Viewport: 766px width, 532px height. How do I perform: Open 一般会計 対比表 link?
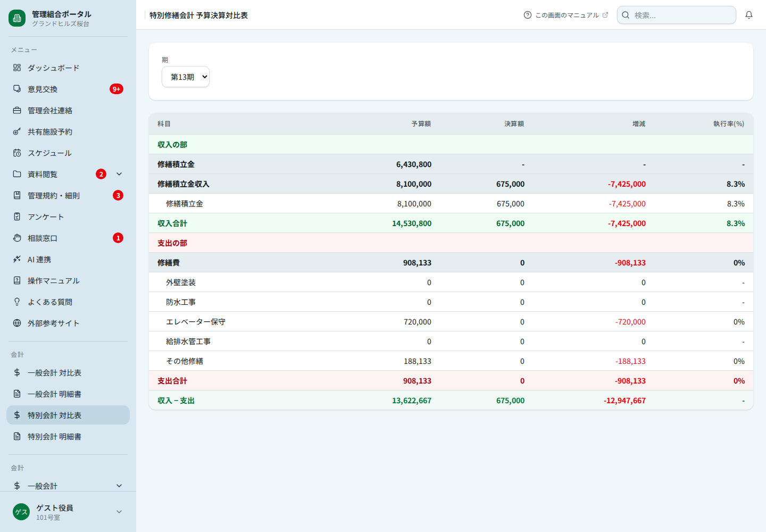pyautogui.click(x=68, y=372)
